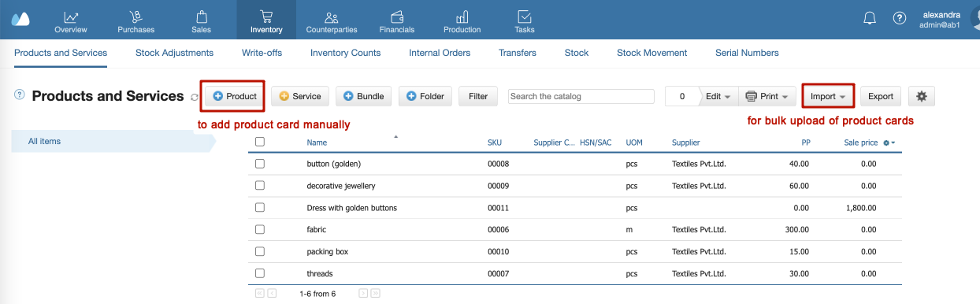Open the Counterparties section

point(332,21)
